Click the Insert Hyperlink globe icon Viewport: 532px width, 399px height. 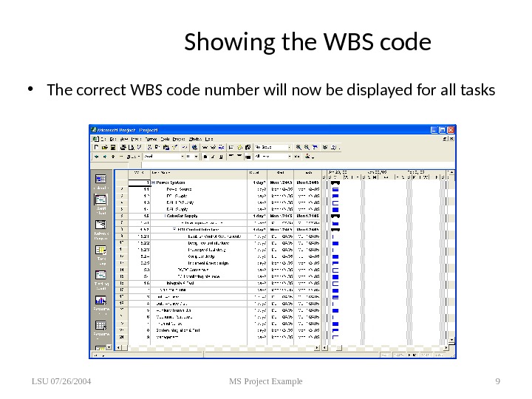tap(194, 147)
